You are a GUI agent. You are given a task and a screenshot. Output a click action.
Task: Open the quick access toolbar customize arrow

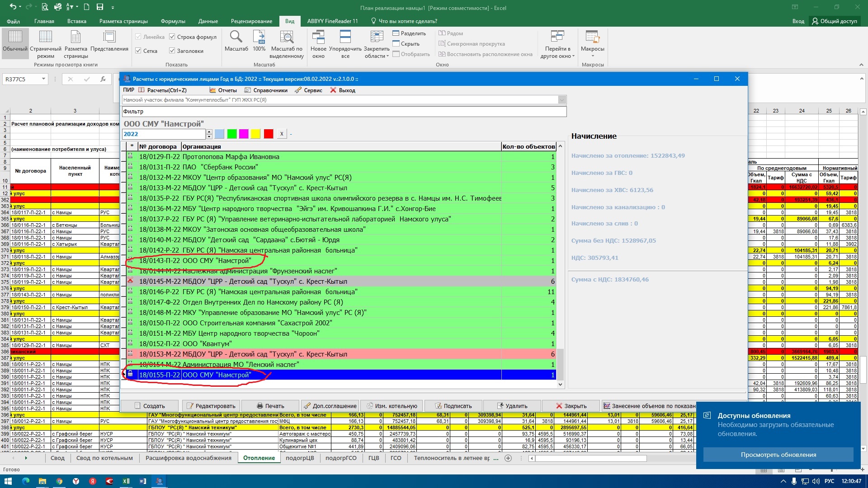(x=113, y=7)
